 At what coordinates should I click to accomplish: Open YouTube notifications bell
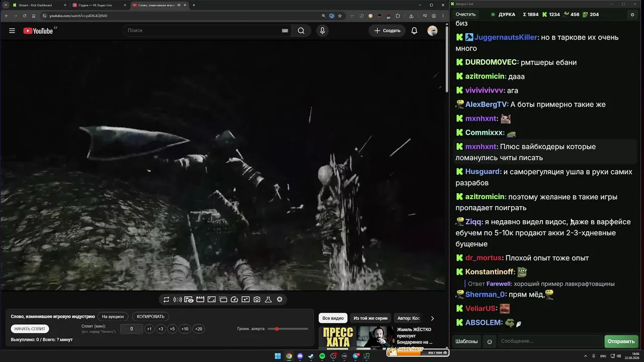pyautogui.click(x=414, y=31)
